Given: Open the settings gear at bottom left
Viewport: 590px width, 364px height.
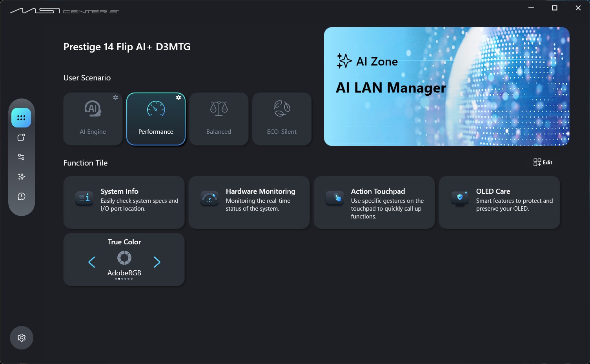Looking at the screenshot, I should pos(22,338).
